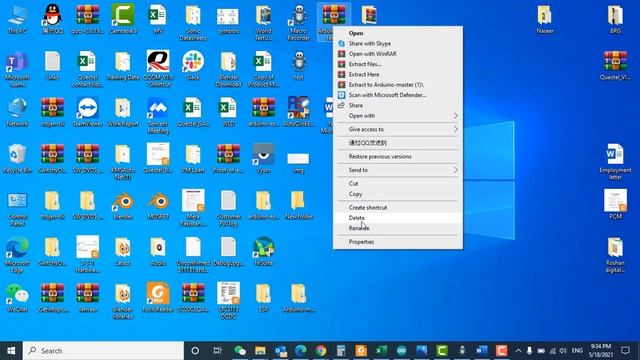Select Employment letter Word document
The width and height of the screenshot is (640, 360).
tap(615, 162)
